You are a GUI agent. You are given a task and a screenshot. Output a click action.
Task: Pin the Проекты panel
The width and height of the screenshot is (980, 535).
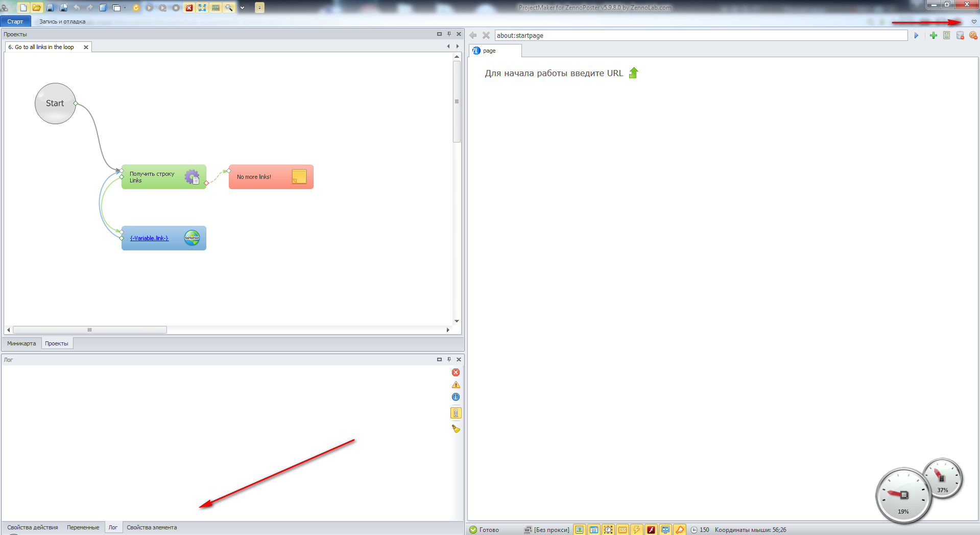tap(449, 34)
